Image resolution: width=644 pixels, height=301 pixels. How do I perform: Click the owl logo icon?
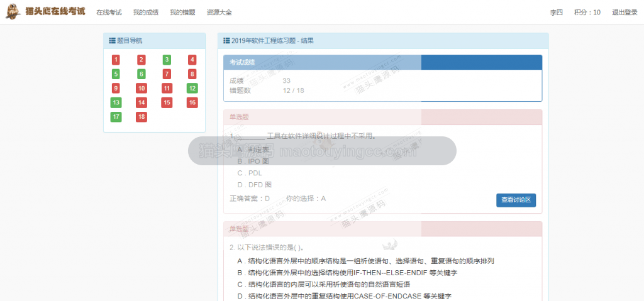[13, 11]
